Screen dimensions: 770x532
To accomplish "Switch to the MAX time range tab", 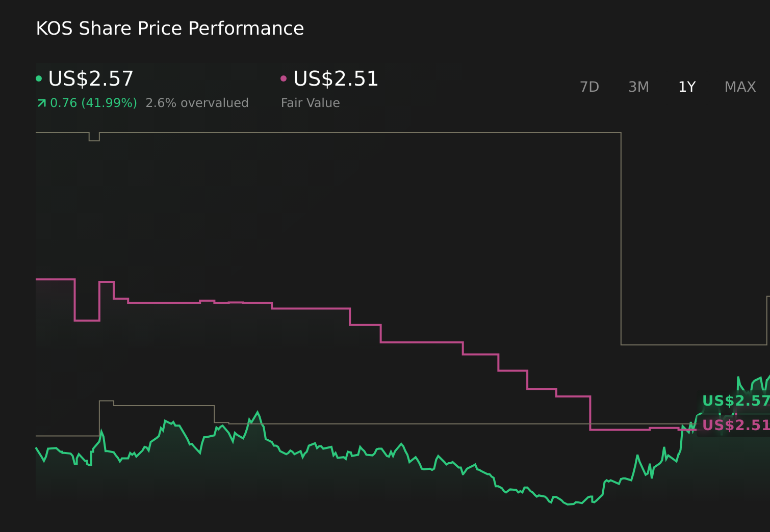I will (739, 87).
